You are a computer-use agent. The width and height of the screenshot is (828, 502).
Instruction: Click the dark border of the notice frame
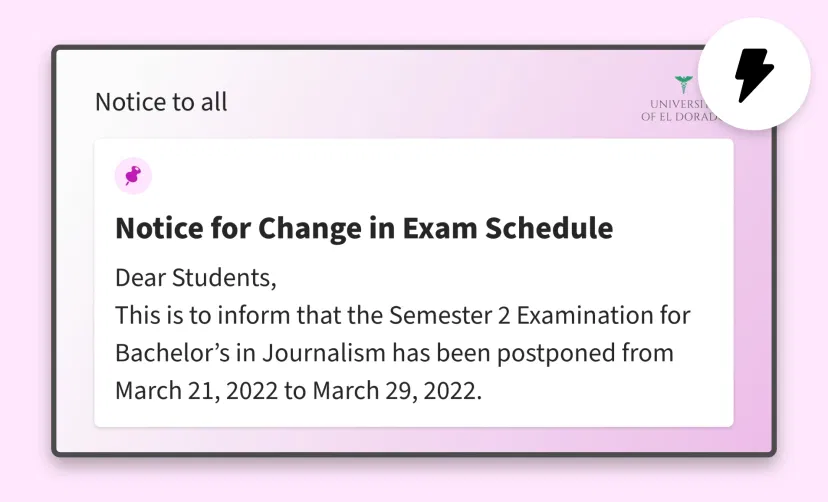(x=54, y=251)
